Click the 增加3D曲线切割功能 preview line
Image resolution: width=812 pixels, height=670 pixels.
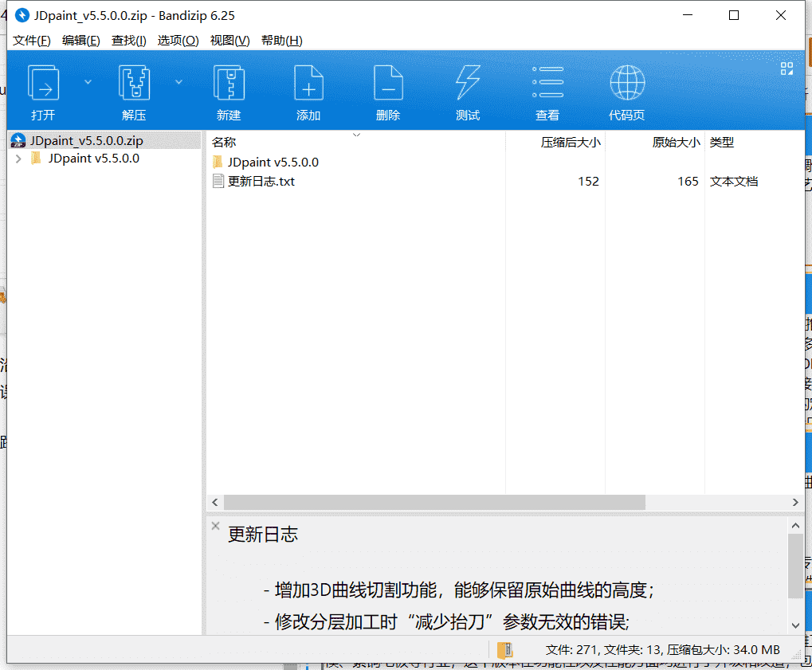click(x=459, y=590)
